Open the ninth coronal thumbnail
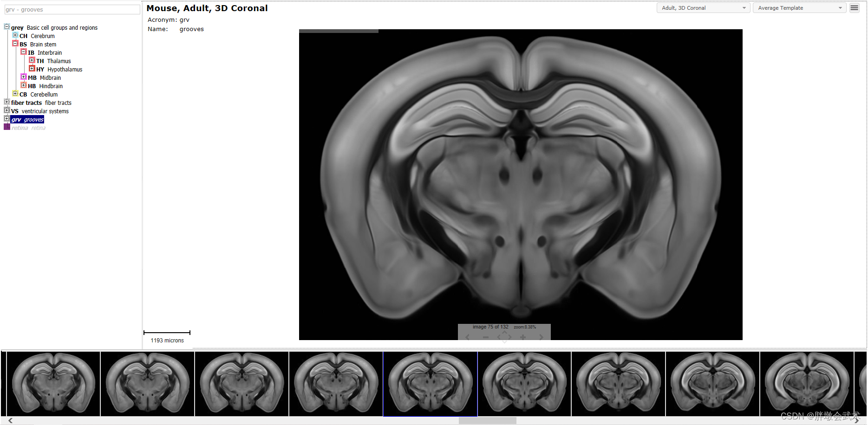 point(807,384)
